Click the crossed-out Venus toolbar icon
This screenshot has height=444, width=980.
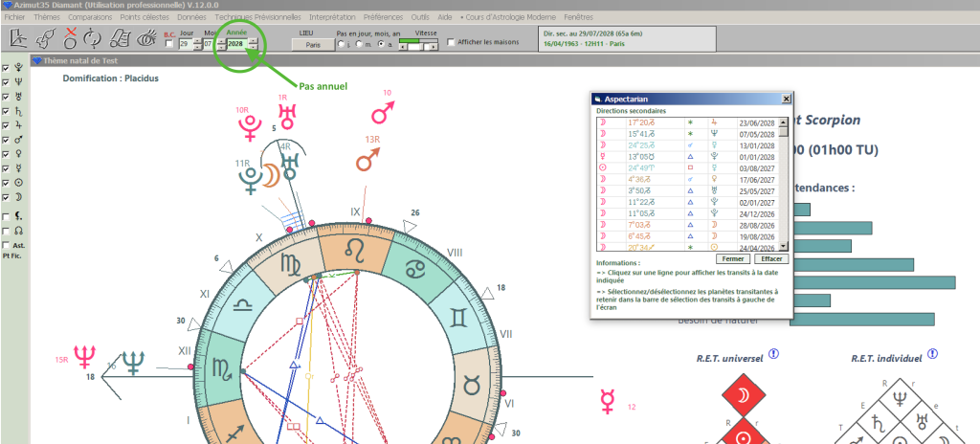tap(70, 37)
